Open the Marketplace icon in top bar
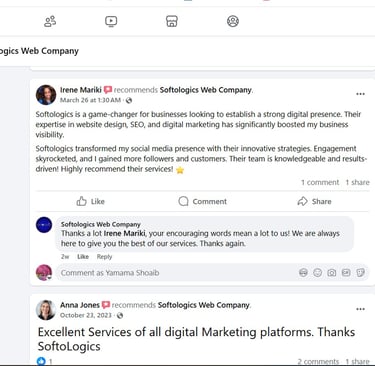This screenshot has height=366, width=375. coord(172,21)
